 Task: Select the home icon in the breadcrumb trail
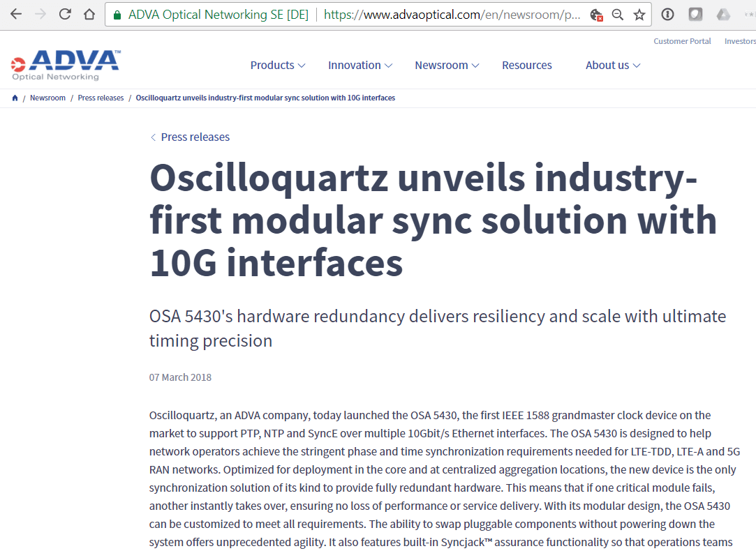[15, 98]
